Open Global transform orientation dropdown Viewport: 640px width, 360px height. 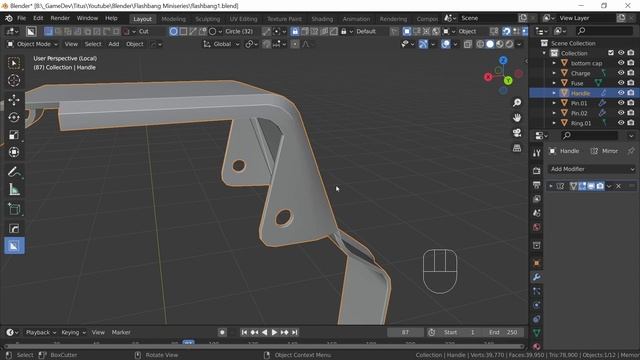[222, 44]
